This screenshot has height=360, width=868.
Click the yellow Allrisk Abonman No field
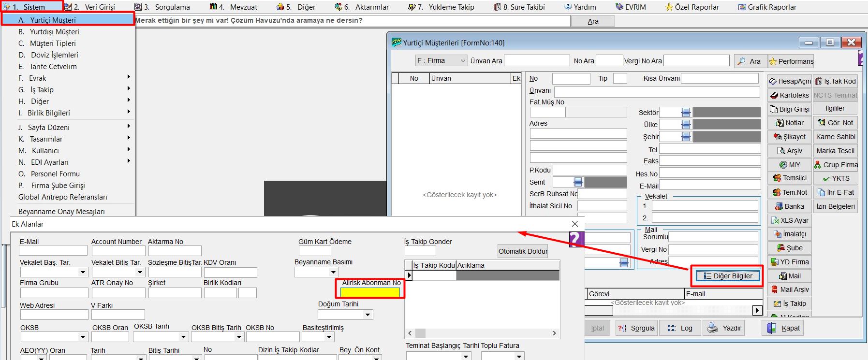[x=370, y=292]
